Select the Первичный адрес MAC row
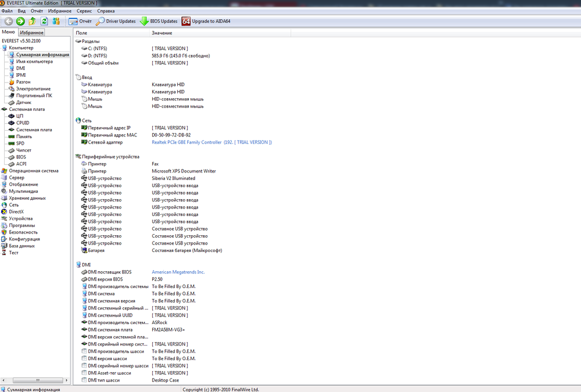The height and width of the screenshot is (392, 581). tap(135, 135)
